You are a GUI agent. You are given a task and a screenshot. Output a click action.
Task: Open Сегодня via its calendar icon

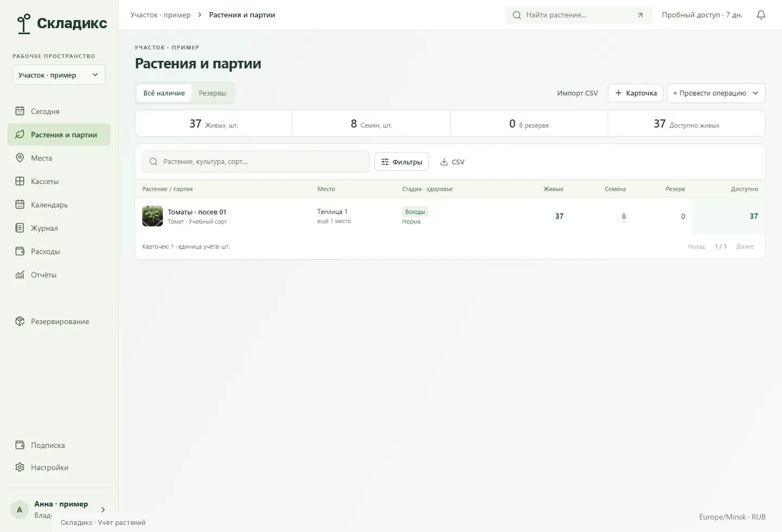click(x=20, y=111)
